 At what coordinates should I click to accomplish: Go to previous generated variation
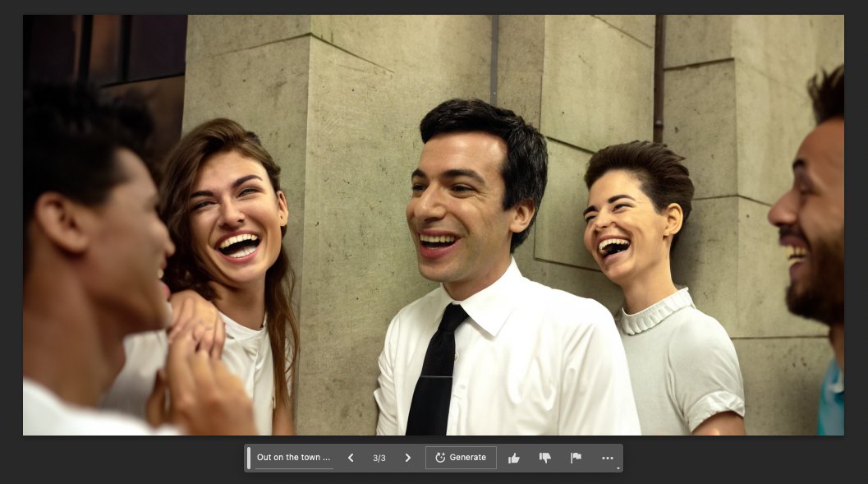click(351, 458)
